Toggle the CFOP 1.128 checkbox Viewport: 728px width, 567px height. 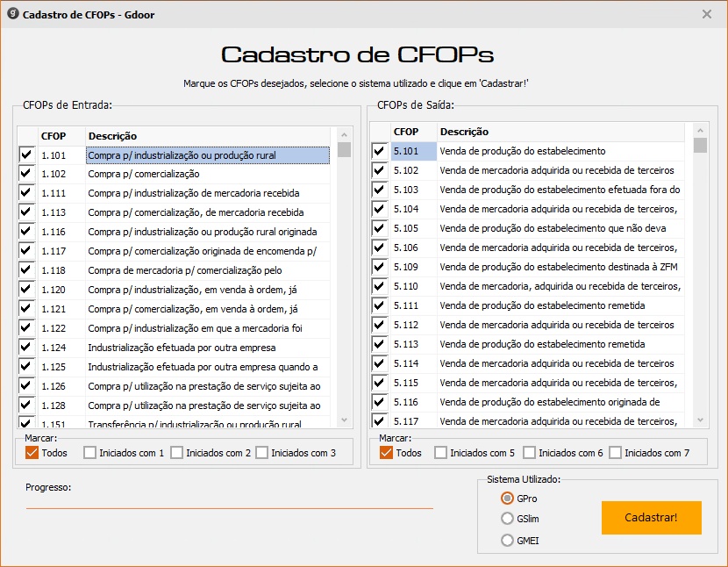point(26,405)
